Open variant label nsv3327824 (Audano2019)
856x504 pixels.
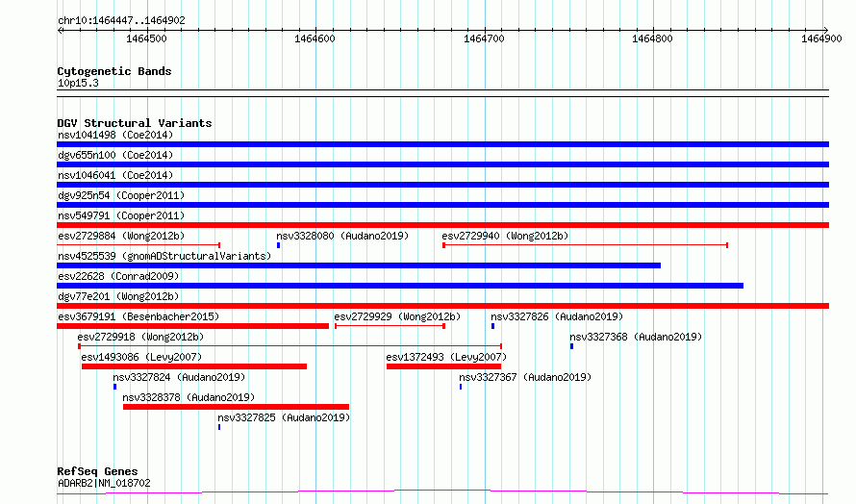(x=179, y=377)
